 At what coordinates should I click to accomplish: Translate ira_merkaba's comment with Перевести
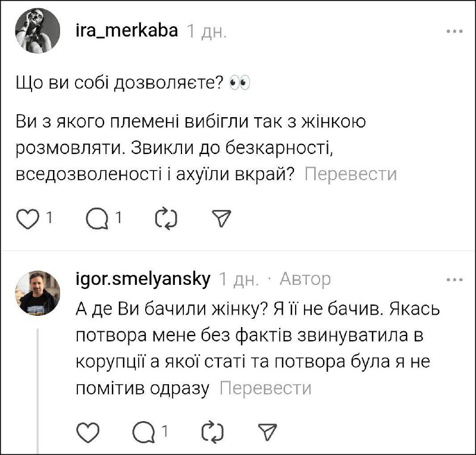(x=350, y=174)
